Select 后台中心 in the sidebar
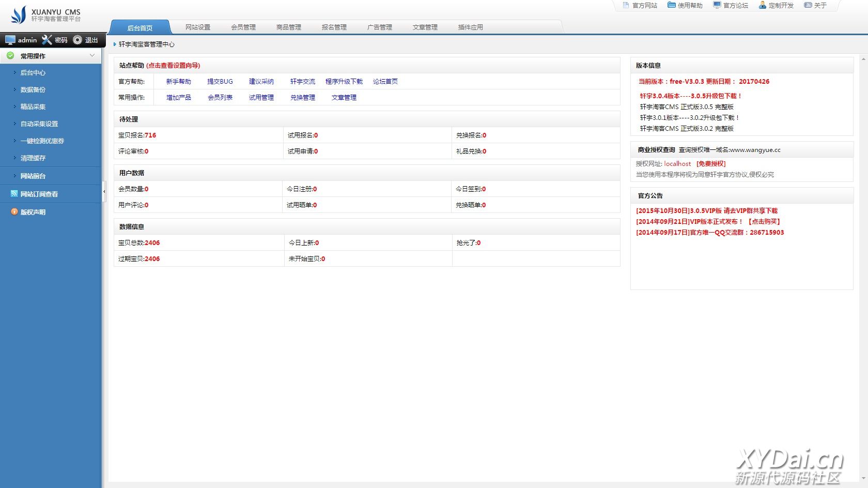The width and height of the screenshot is (868, 488). point(33,73)
